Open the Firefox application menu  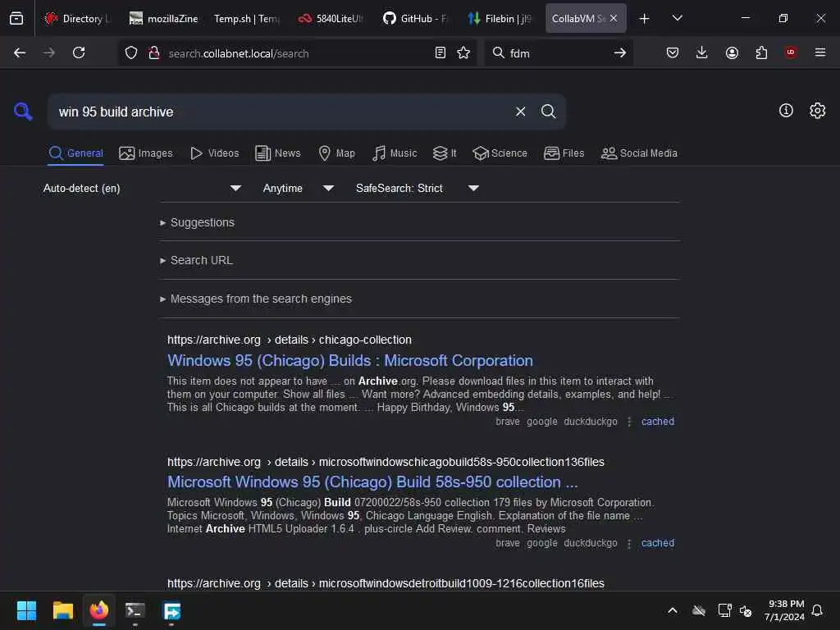tap(820, 52)
